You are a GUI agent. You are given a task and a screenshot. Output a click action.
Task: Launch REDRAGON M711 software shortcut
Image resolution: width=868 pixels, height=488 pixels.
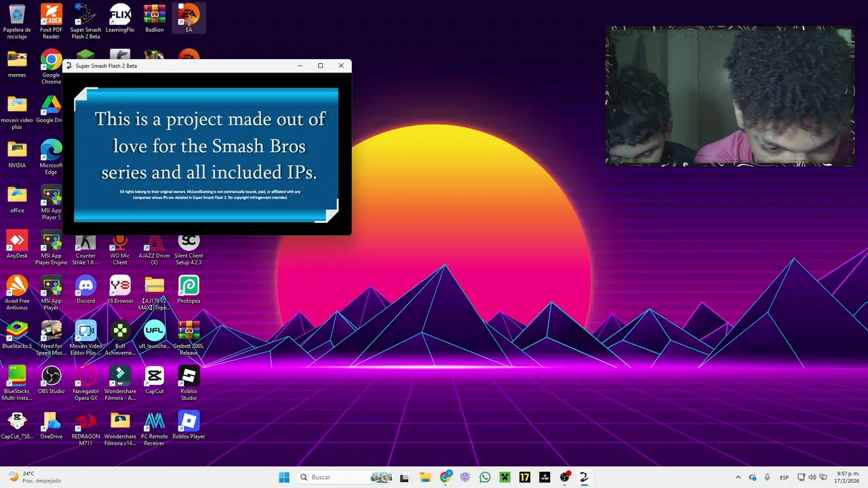tap(85, 429)
